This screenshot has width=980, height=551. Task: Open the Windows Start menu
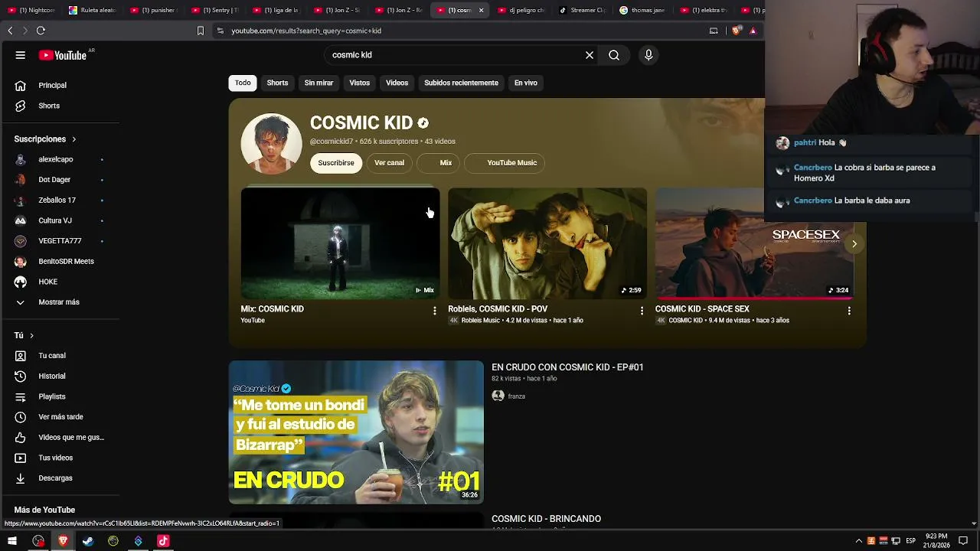(13, 541)
